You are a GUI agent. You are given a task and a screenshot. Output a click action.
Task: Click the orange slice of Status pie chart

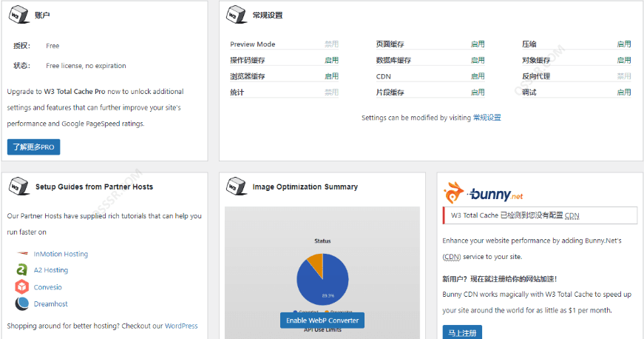(x=313, y=262)
